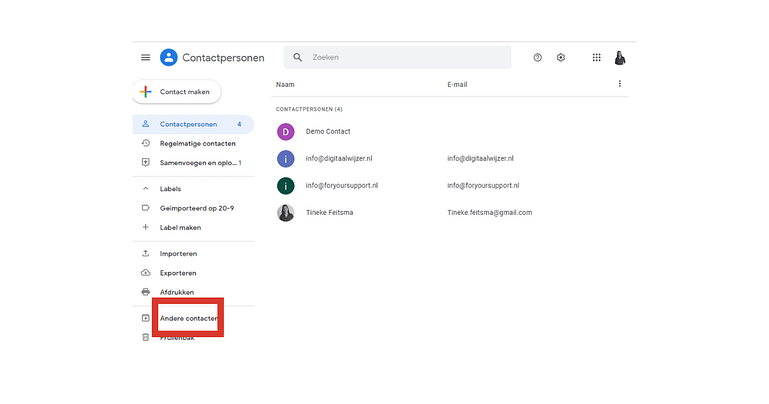Image resolution: width=769 pixels, height=404 pixels.
Task: Click the printer icon
Action: tap(146, 292)
